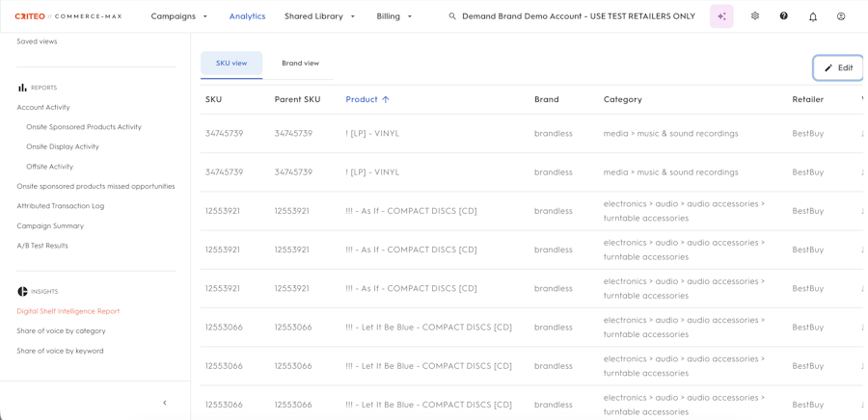Click the Product sort ascending arrow
The image size is (868, 420).
[386, 99]
